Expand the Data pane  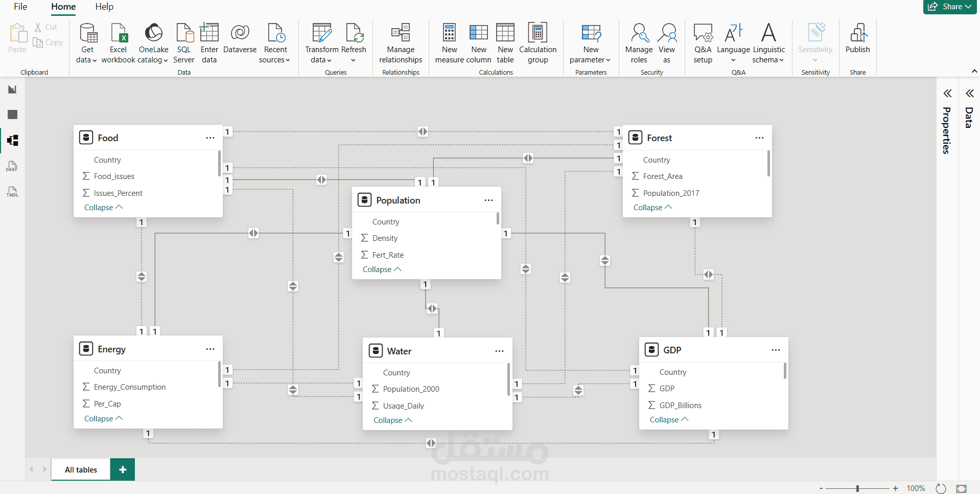(970, 93)
